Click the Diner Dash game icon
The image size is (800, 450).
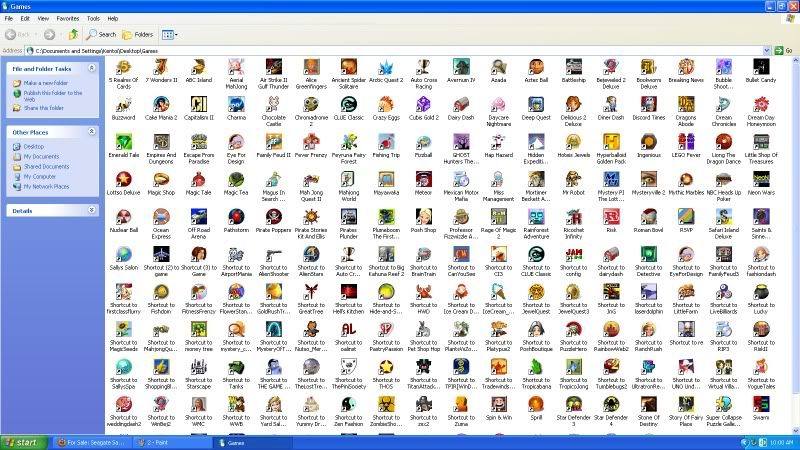pyautogui.click(x=611, y=105)
